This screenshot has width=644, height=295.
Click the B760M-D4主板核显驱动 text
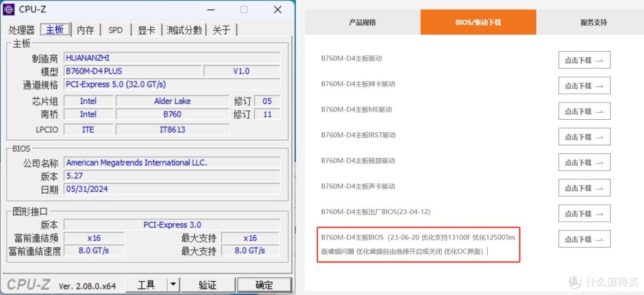tap(358, 160)
